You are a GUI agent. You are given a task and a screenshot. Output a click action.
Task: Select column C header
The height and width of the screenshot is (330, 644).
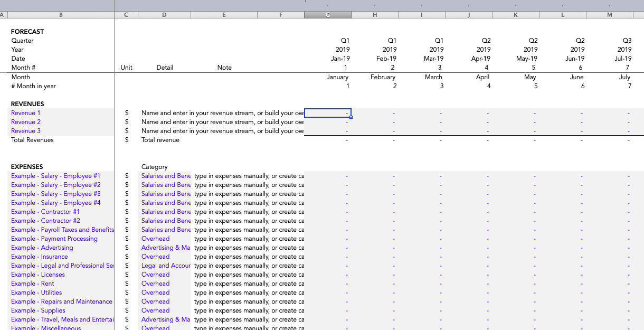point(126,15)
